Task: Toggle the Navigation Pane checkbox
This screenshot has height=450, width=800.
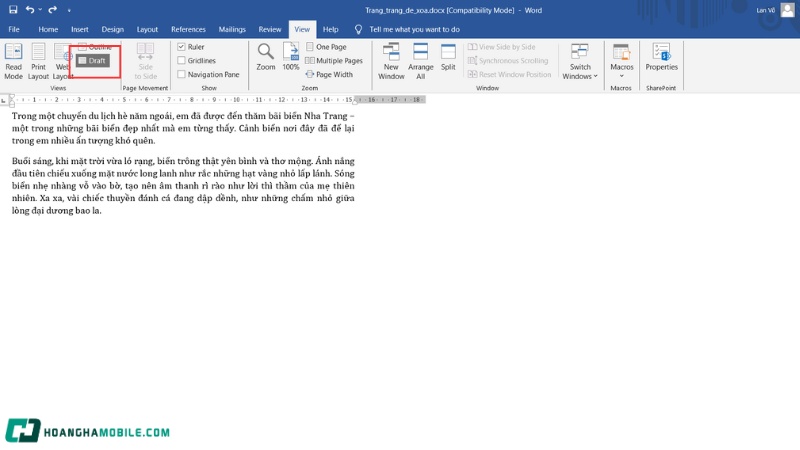Action: tap(181, 75)
